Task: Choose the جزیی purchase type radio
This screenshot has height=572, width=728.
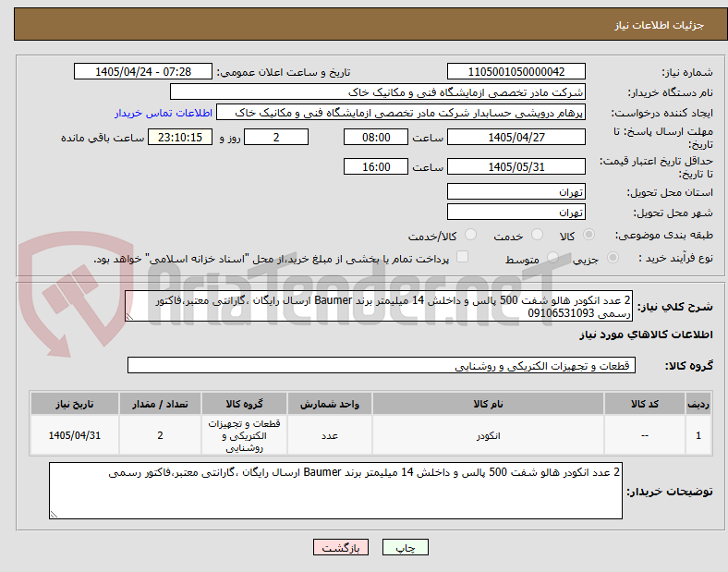Action: coord(613,257)
